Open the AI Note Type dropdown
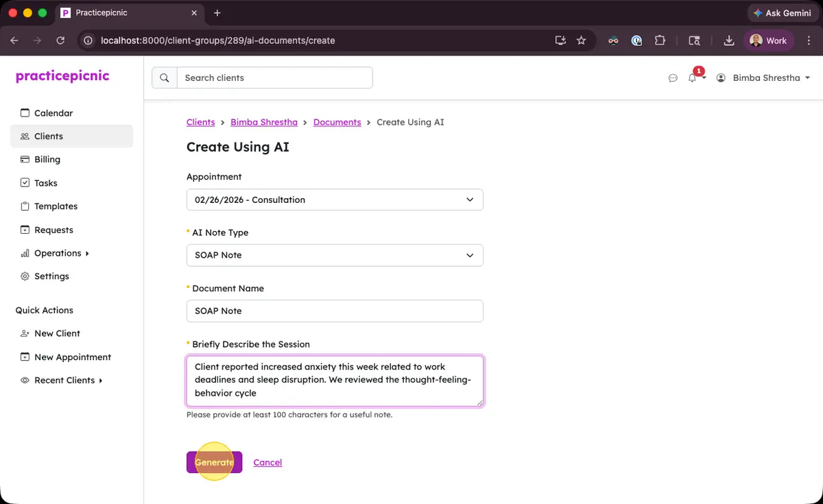The image size is (823, 504). tap(335, 255)
